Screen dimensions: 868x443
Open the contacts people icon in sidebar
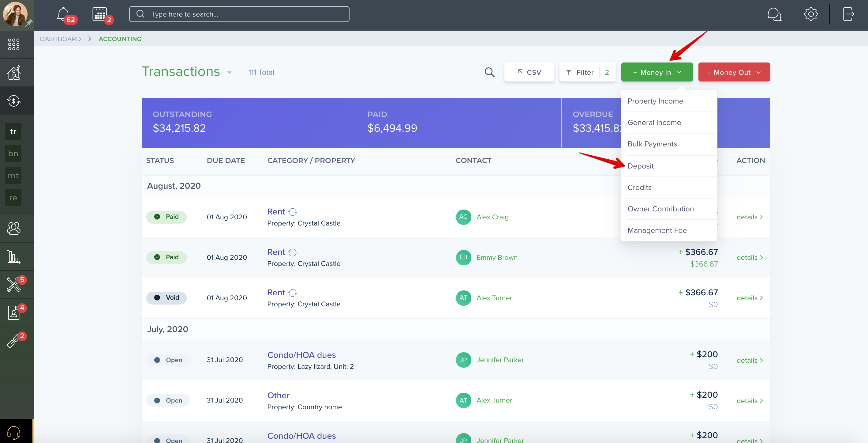[14, 229]
